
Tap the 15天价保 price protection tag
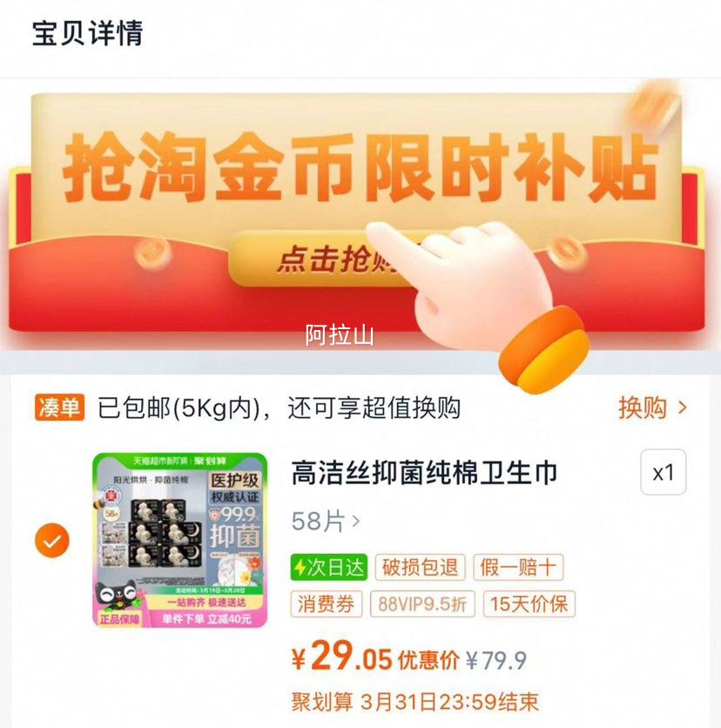point(529,604)
